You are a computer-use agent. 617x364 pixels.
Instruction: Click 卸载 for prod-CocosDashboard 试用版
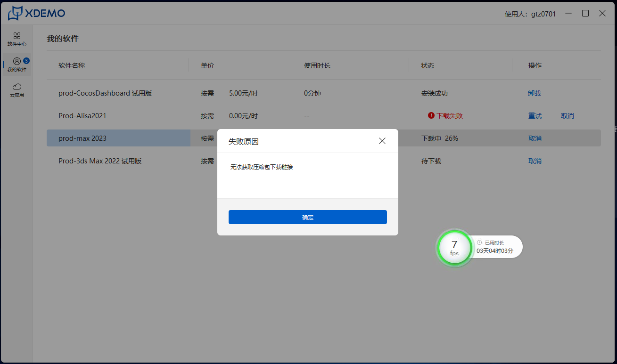(x=535, y=93)
